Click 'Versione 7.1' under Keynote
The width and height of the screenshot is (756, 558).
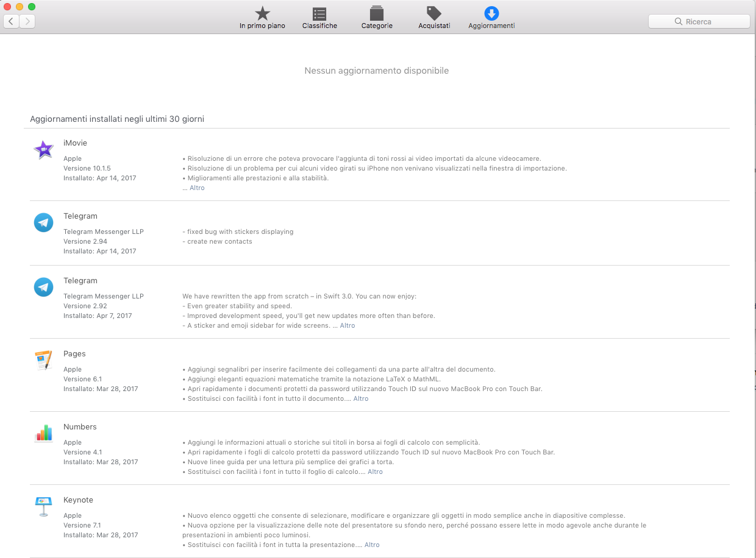pos(82,526)
